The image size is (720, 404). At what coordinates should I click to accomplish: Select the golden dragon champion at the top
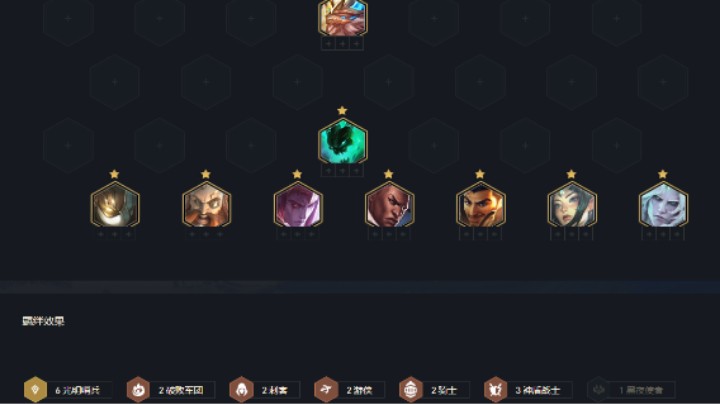[343, 17]
